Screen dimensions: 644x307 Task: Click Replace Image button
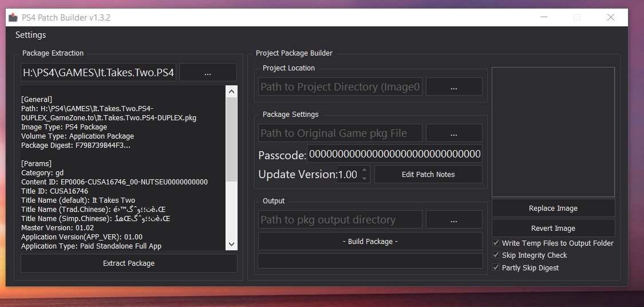click(x=553, y=208)
